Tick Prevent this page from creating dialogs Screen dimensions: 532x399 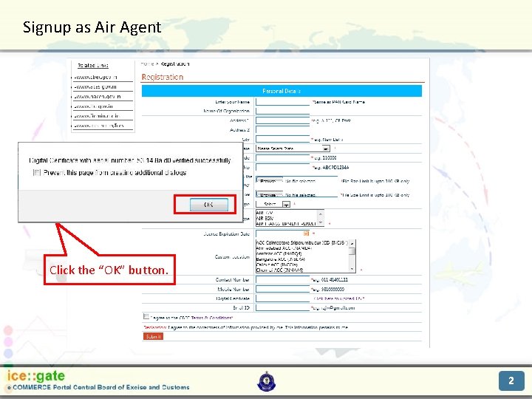point(37,173)
